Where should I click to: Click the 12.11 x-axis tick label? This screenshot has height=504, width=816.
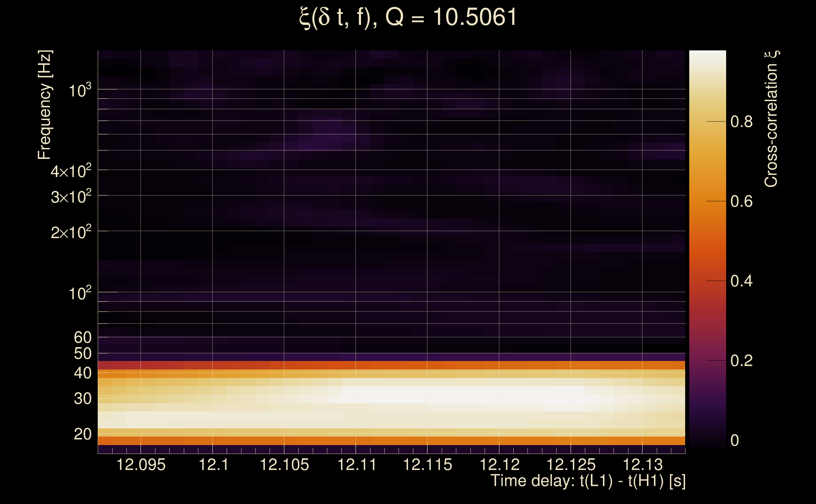coord(357,465)
